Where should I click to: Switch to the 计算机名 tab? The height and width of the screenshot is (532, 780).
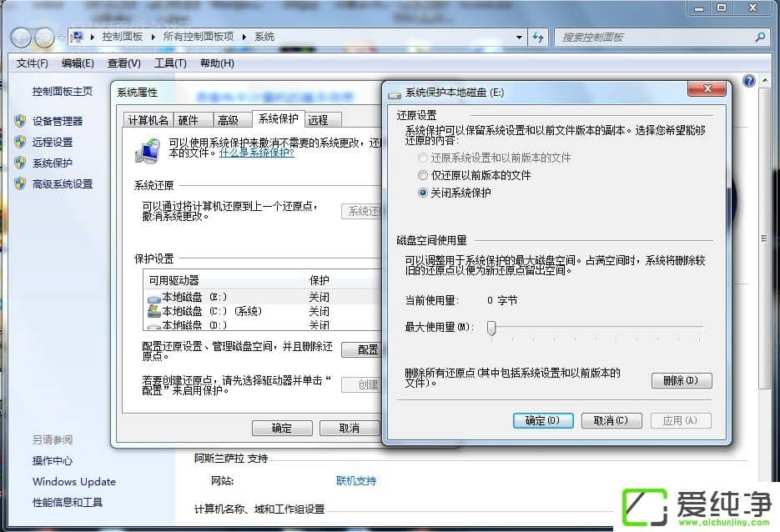[x=148, y=119]
